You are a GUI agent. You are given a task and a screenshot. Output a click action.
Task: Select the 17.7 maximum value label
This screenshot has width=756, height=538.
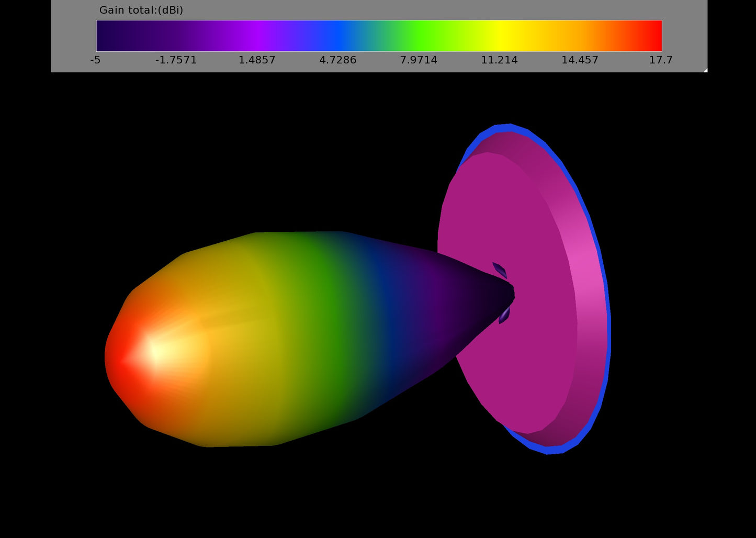coord(661,60)
